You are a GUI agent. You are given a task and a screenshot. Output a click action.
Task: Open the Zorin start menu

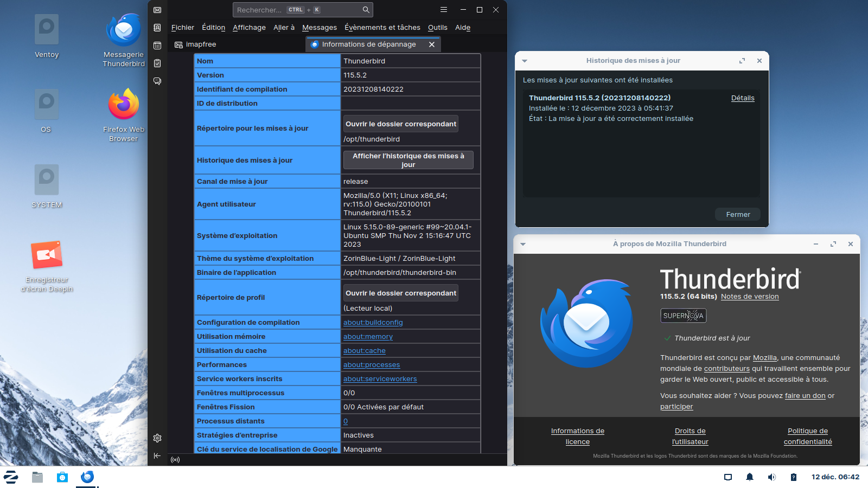click(11, 477)
